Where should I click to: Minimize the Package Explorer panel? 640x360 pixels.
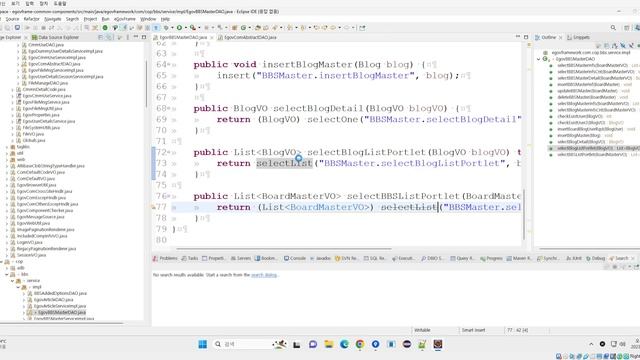point(136,37)
